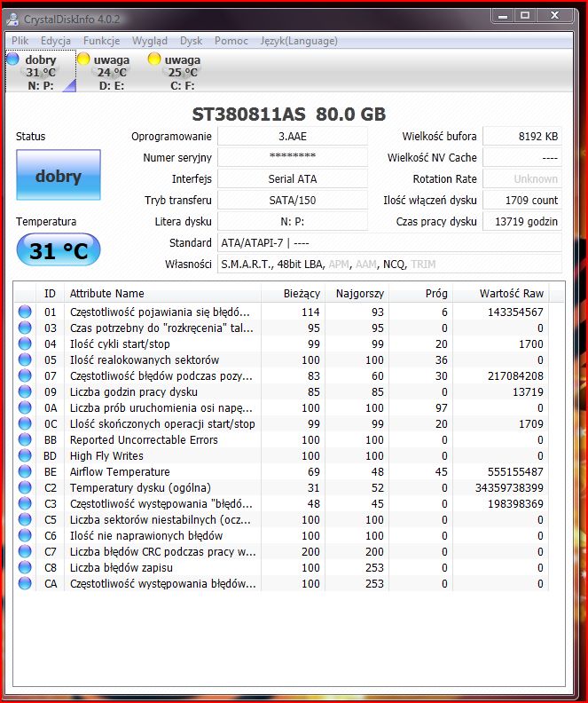Open the Funkcje menu

[x=102, y=41]
